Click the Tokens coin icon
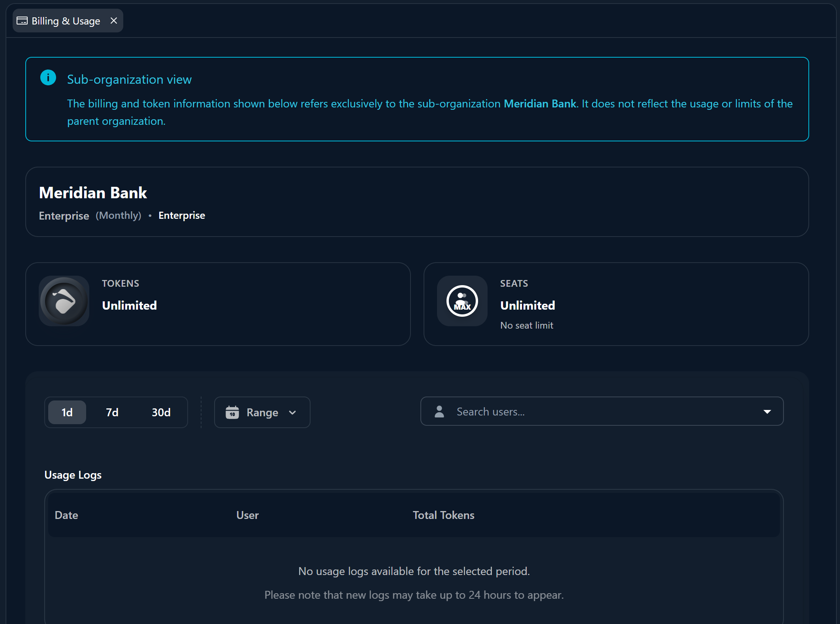This screenshot has width=840, height=624. point(64,301)
